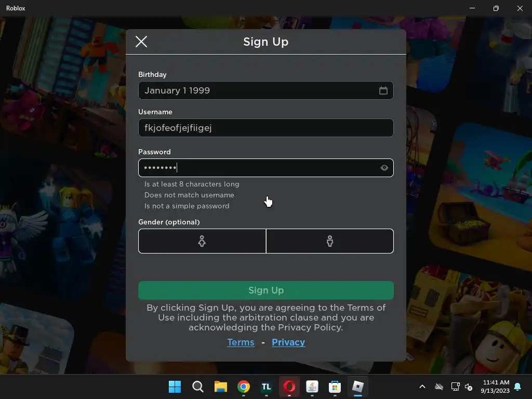Switch to Opera browser in the taskbar
532x399 pixels.
[289, 387]
